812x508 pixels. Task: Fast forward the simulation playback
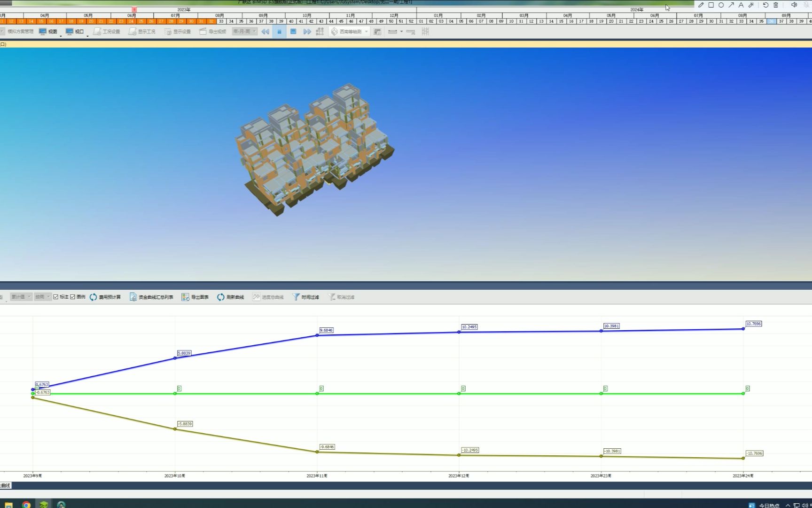coord(307,32)
